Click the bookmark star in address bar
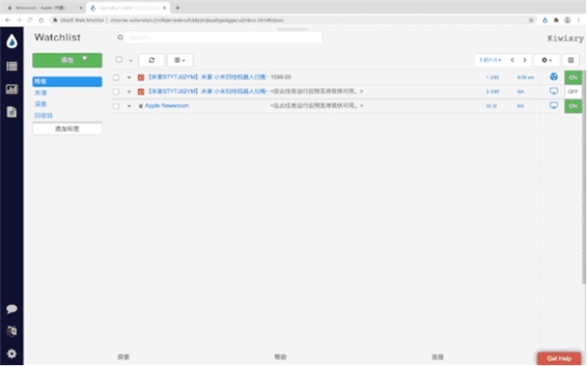588x366 pixels. point(531,20)
